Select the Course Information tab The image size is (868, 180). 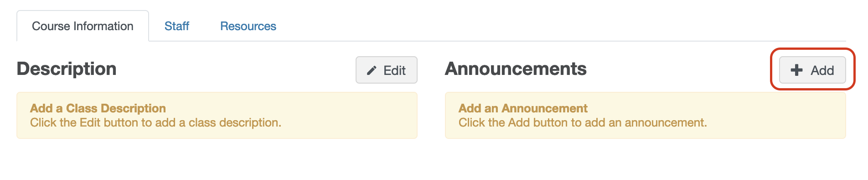[83, 26]
